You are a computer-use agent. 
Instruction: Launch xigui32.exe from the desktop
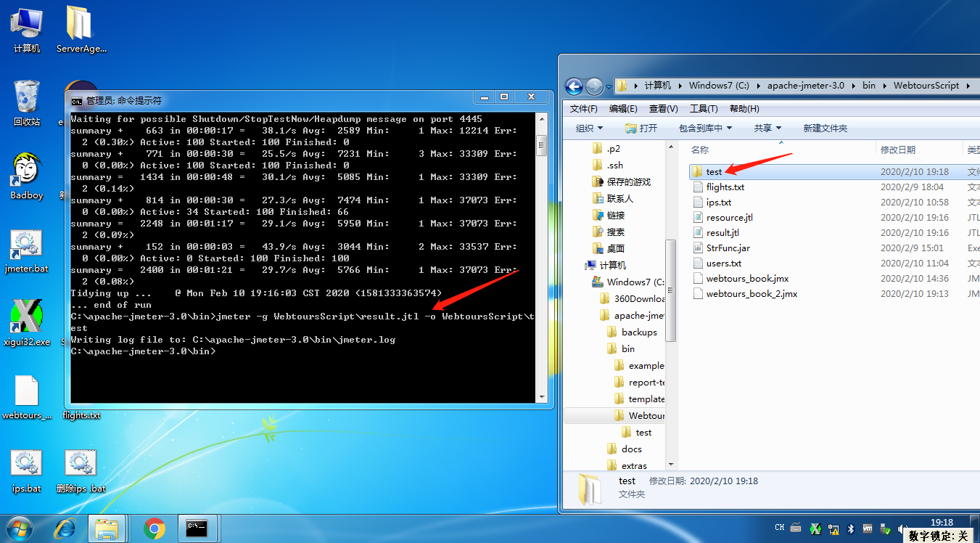(x=27, y=324)
